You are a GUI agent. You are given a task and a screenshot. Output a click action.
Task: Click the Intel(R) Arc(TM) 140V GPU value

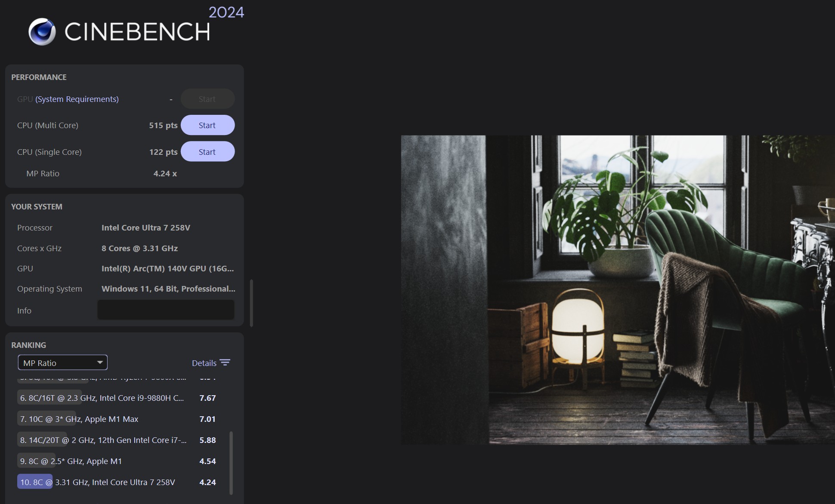click(168, 268)
